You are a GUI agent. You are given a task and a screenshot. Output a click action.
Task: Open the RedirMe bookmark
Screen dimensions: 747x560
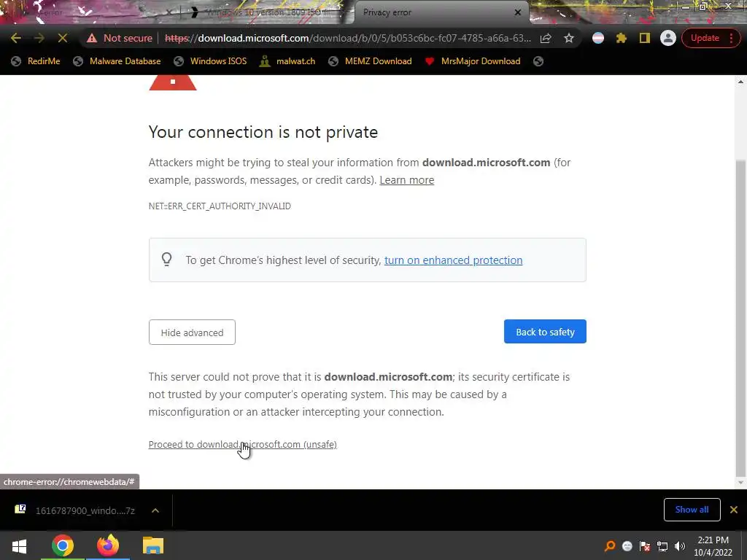click(x=36, y=61)
